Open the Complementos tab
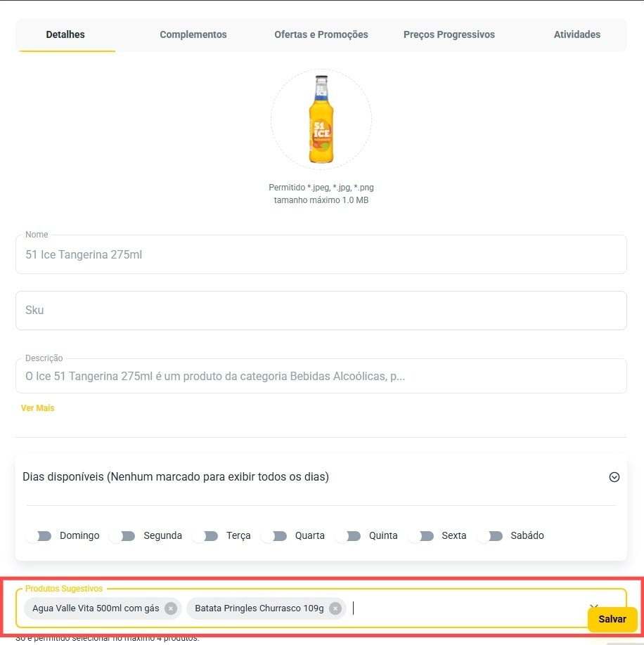This screenshot has width=644, height=645. [x=193, y=34]
